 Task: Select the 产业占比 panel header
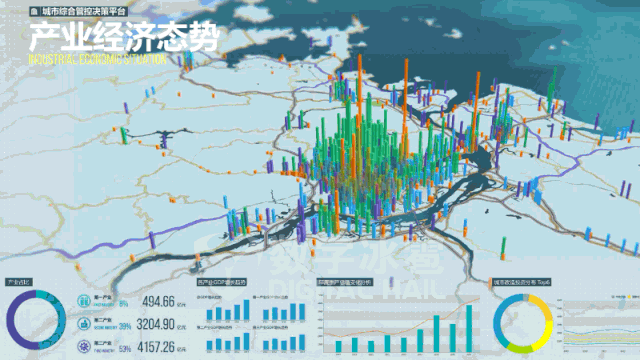click(19, 282)
